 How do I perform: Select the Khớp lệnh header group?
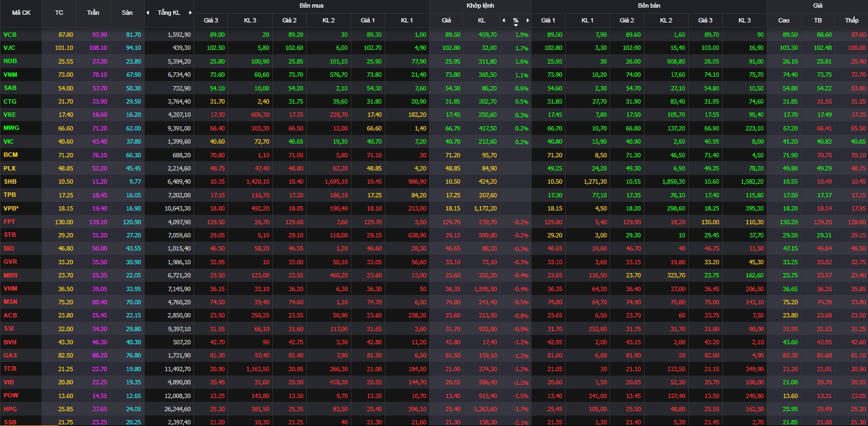tap(480, 5)
